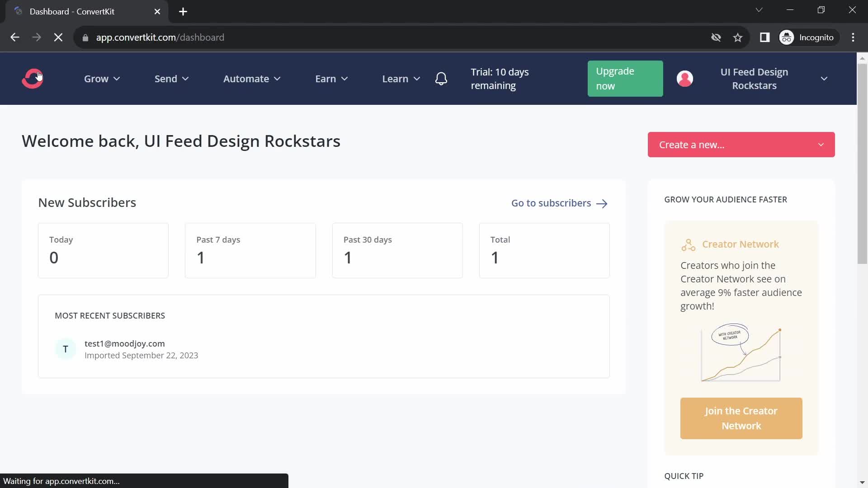Click the user profile avatar icon

point(684,79)
